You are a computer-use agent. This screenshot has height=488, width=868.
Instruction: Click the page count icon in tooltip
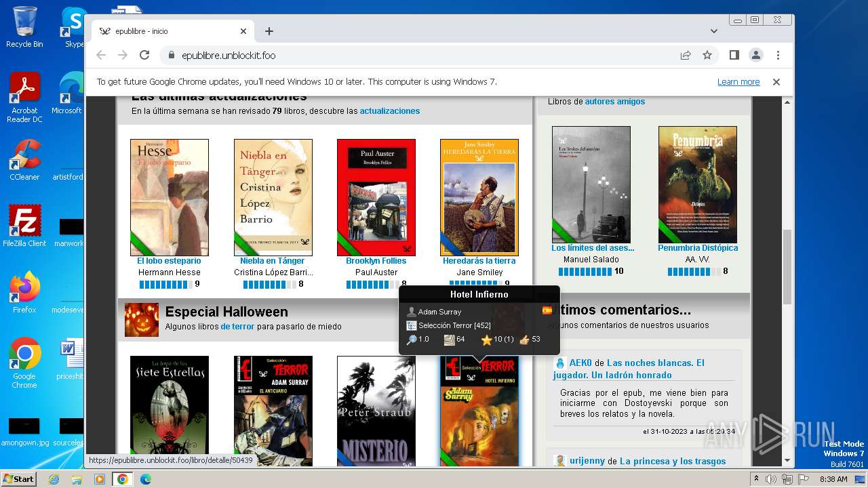tap(449, 340)
